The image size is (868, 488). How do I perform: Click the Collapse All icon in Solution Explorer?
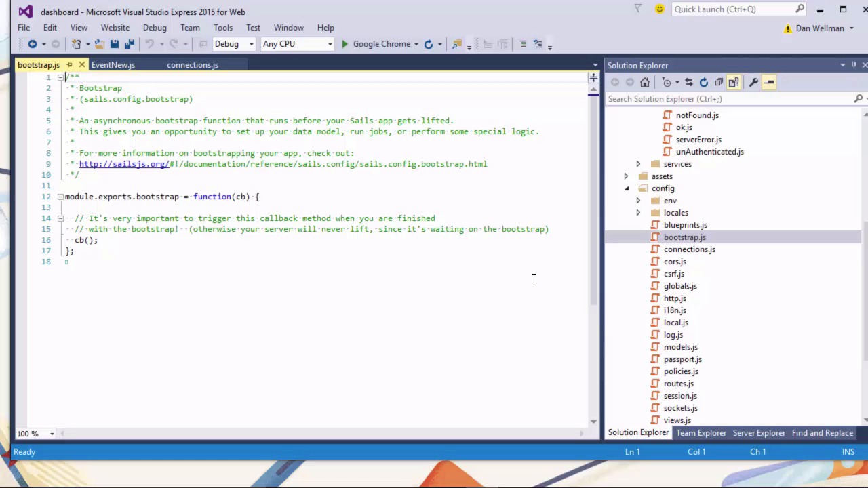click(719, 82)
